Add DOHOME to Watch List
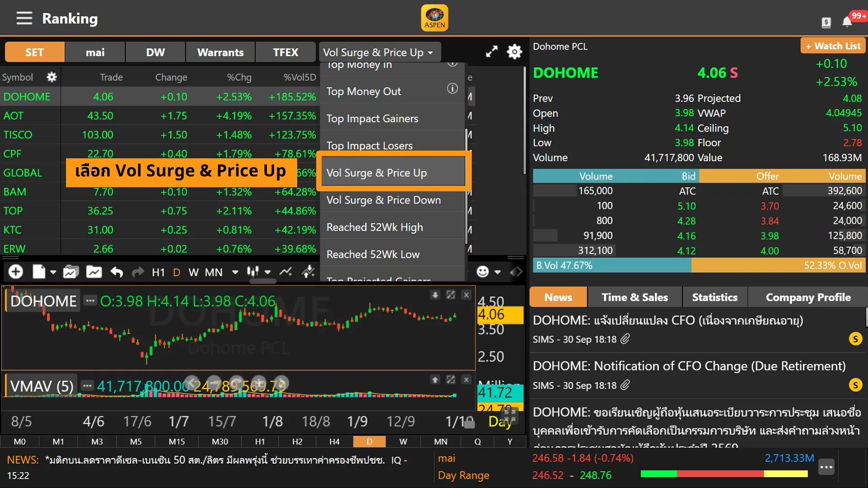Image resolution: width=868 pixels, height=488 pixels. 833,46
